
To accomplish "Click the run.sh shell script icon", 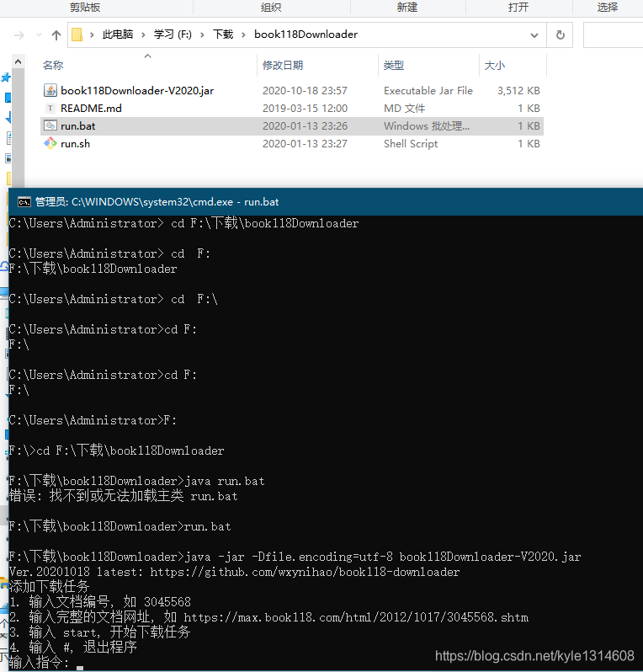I will coord(50,143).
